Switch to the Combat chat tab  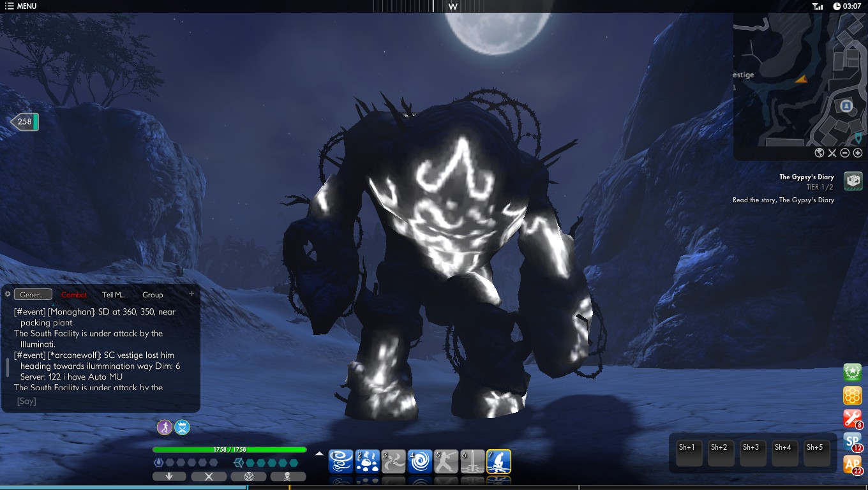click(74, 295)
